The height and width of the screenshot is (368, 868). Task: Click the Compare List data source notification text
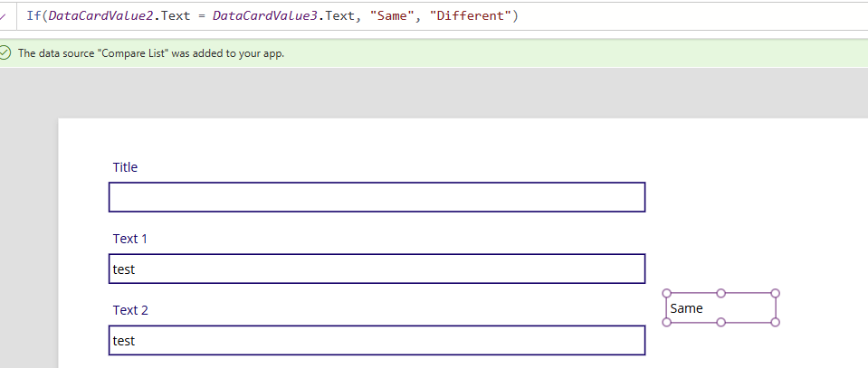coord(151,53)
